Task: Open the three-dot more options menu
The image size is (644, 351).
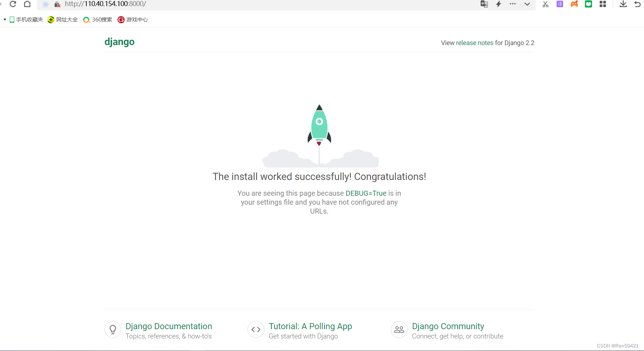Action: [x=513, y=4]
